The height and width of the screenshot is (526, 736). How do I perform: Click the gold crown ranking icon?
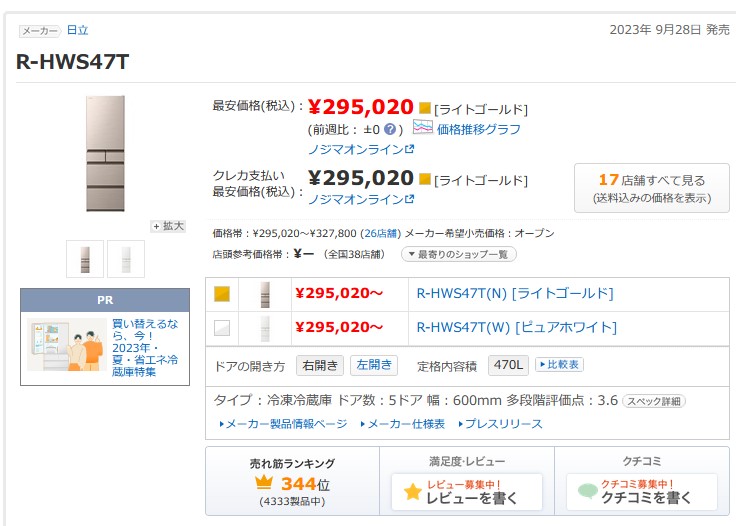point(265,484)
